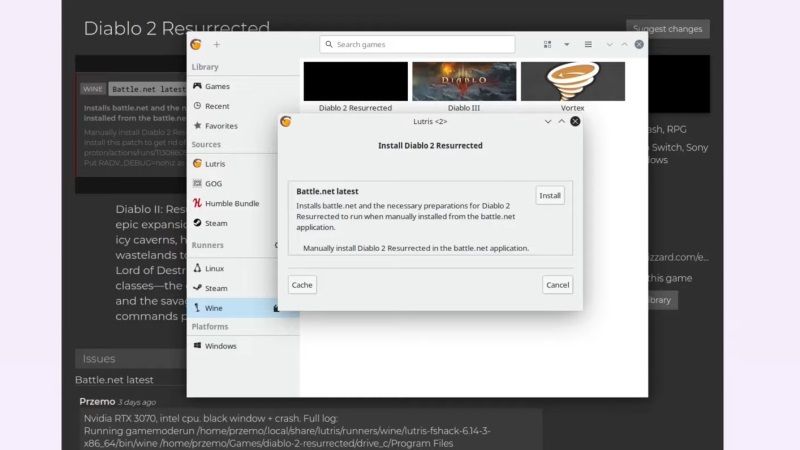
Task: Select the Lutris source icon in sidebar
Action: click(197, 163)
